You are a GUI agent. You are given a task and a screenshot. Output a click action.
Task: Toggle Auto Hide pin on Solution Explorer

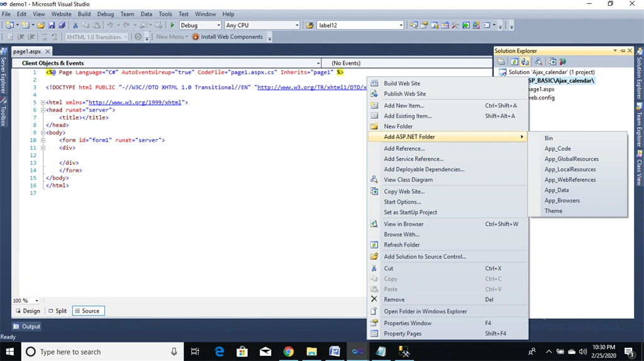click(623, 50)
